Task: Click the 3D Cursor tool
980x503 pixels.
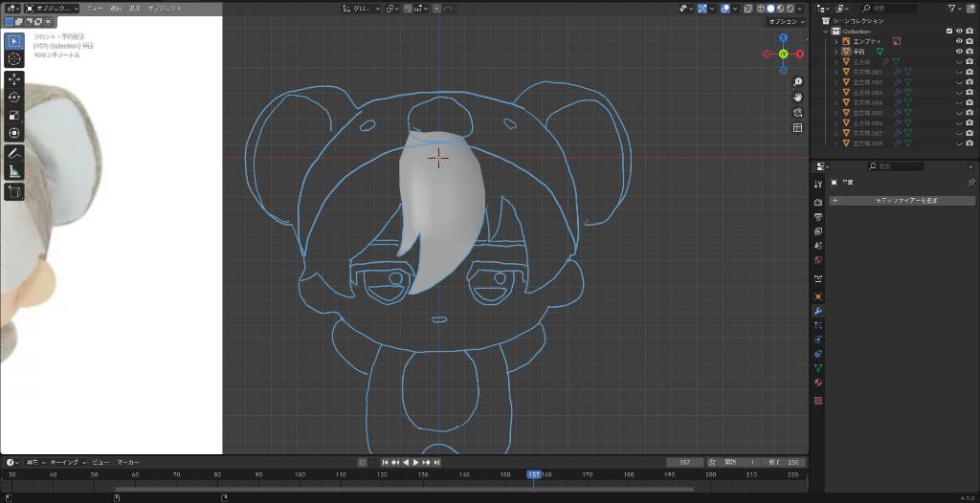Action: pyautogui.click(x=14, y=58)
